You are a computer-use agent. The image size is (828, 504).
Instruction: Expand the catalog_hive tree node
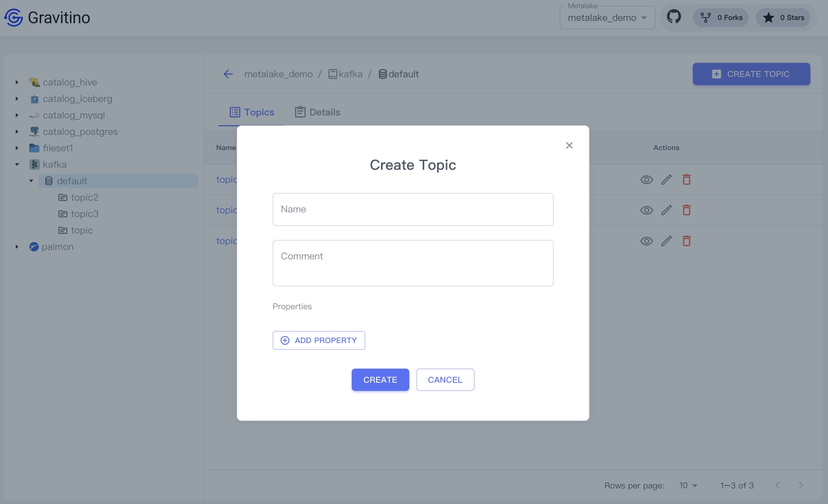point(17,82)
